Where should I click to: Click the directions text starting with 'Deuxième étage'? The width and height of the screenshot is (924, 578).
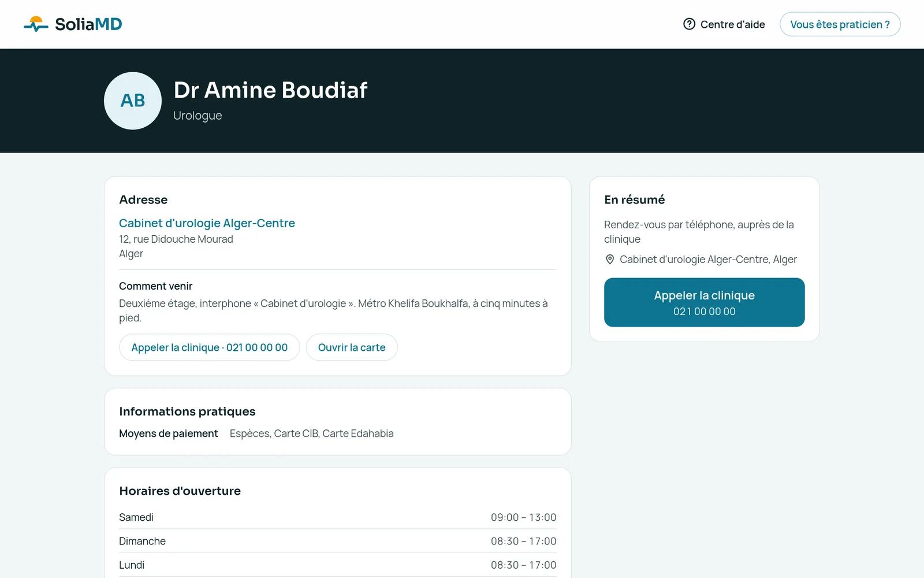click(333, 310)
